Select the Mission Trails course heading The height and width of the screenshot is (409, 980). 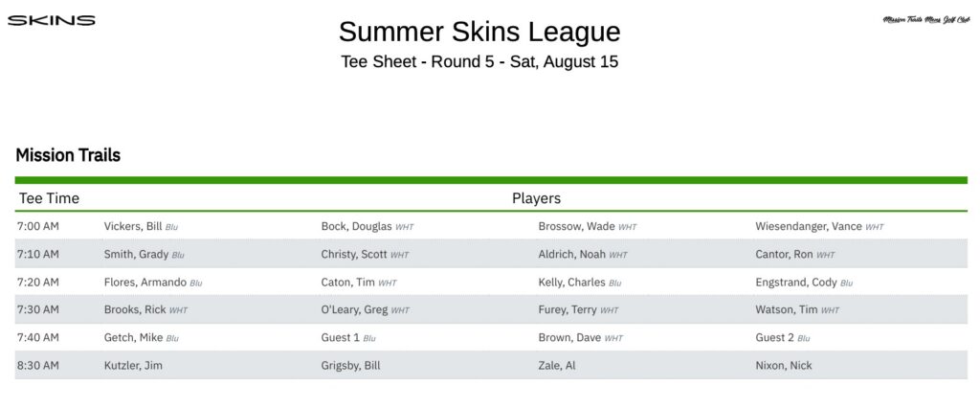68,155
